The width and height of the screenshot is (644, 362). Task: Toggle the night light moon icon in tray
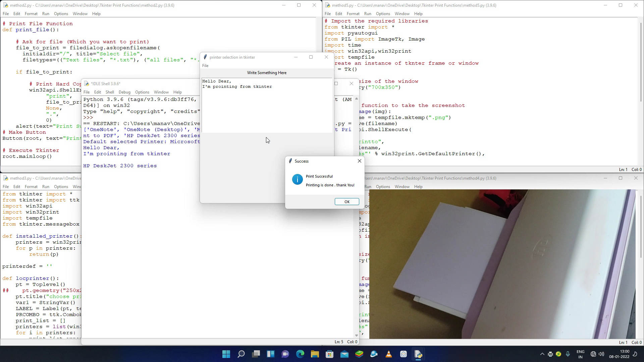635,354
